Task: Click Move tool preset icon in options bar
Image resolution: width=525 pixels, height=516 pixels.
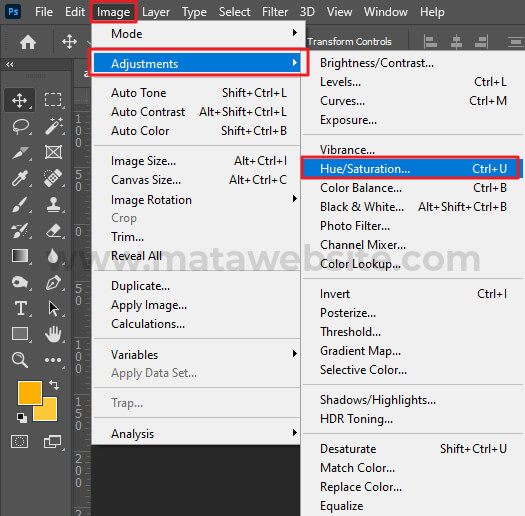Action: 69,42
